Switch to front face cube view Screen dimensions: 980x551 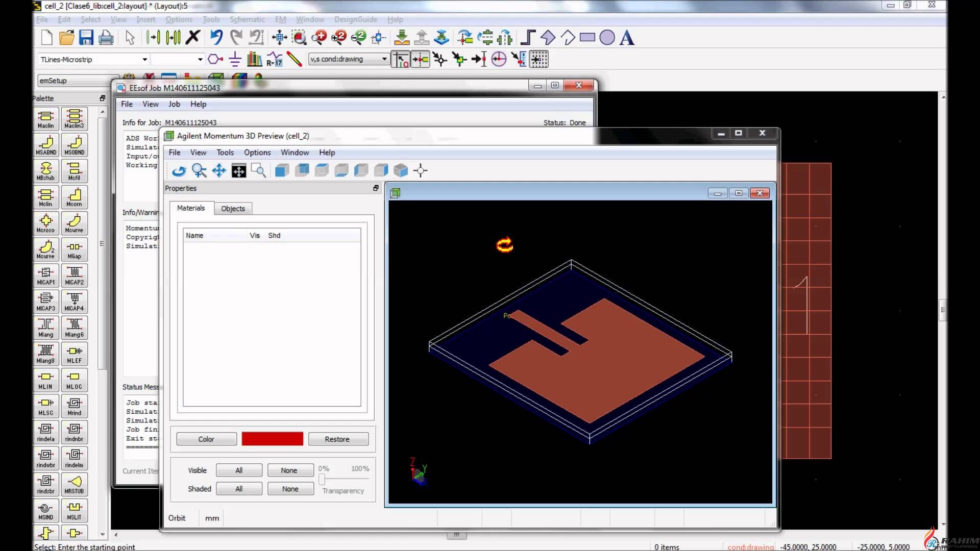point(282,170)
